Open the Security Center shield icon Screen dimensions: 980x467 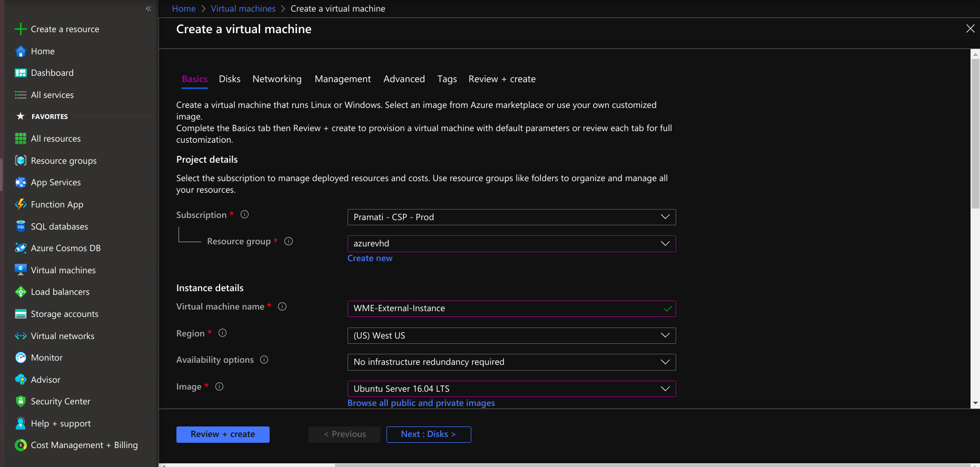21,401
